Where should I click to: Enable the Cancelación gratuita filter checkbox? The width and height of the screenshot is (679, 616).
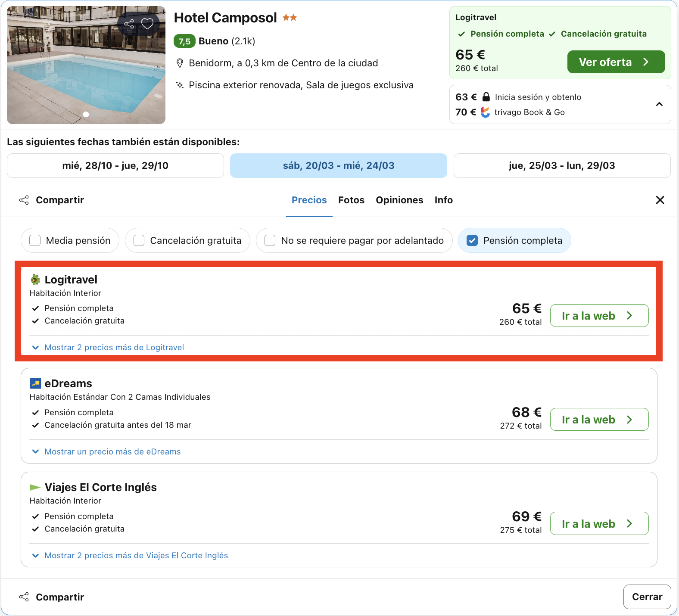[x=139, y=240]
